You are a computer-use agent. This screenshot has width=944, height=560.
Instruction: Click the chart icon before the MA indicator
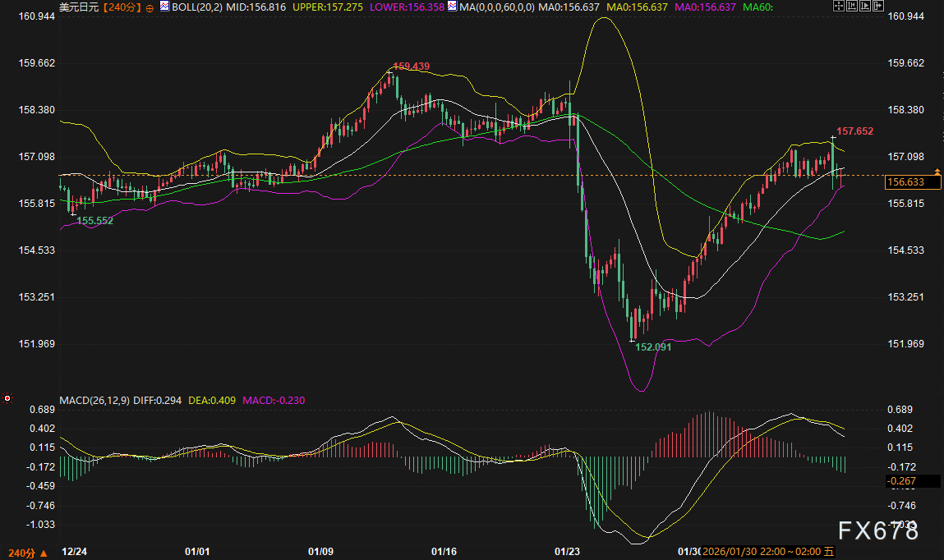click(x=452, y=7)
